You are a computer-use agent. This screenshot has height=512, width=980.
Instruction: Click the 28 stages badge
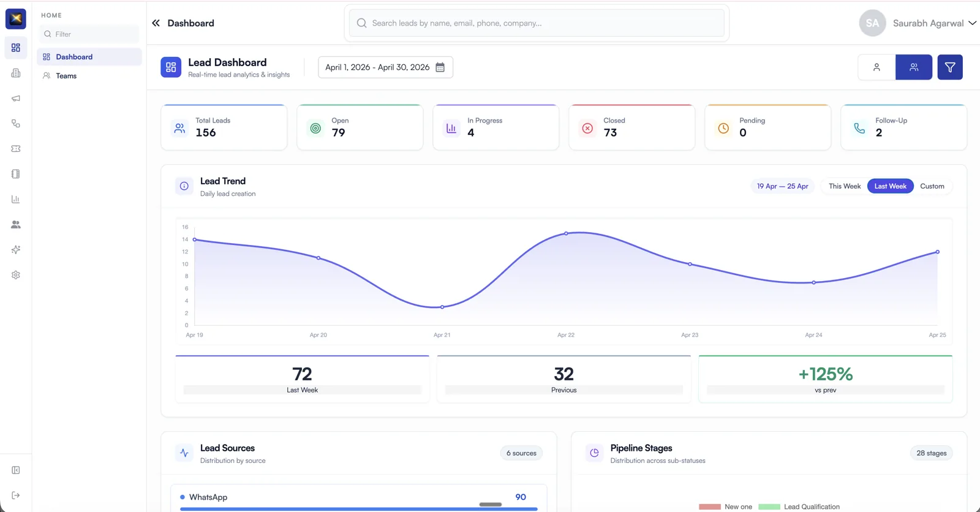tap(932, 453)
